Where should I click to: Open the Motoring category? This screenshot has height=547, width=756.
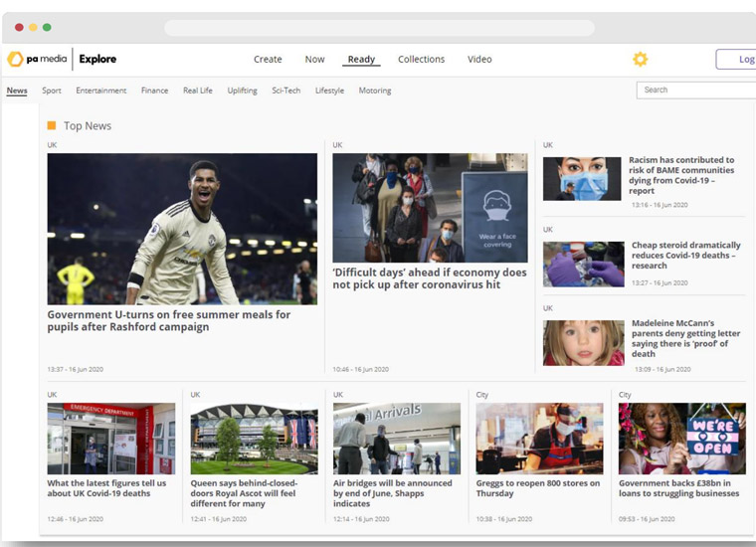375,91
